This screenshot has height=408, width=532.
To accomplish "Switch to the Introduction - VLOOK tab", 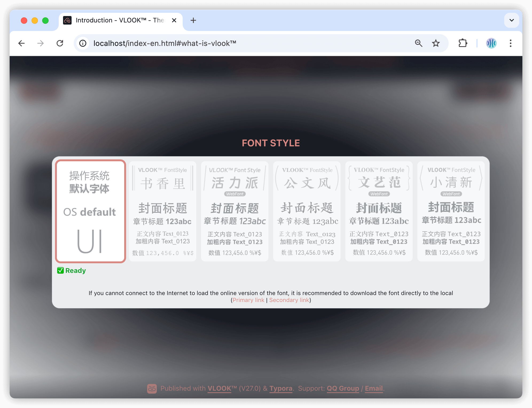I will pyautogui.click(x=121, y=20).
